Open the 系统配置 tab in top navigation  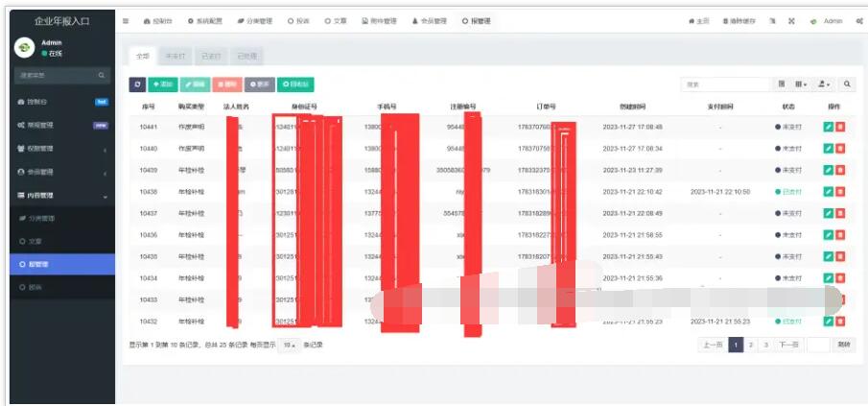pos(205,21)
